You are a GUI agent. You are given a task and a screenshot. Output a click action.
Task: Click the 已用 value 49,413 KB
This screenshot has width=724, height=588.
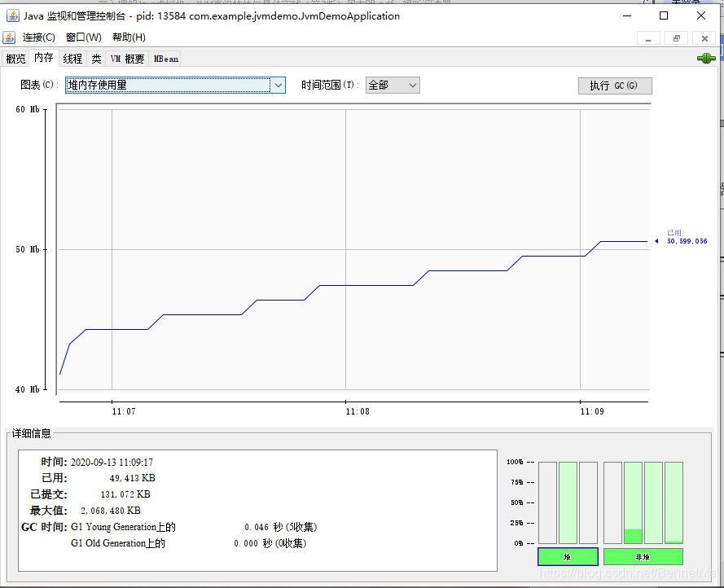pyautogui.click(x=132, y=478)
